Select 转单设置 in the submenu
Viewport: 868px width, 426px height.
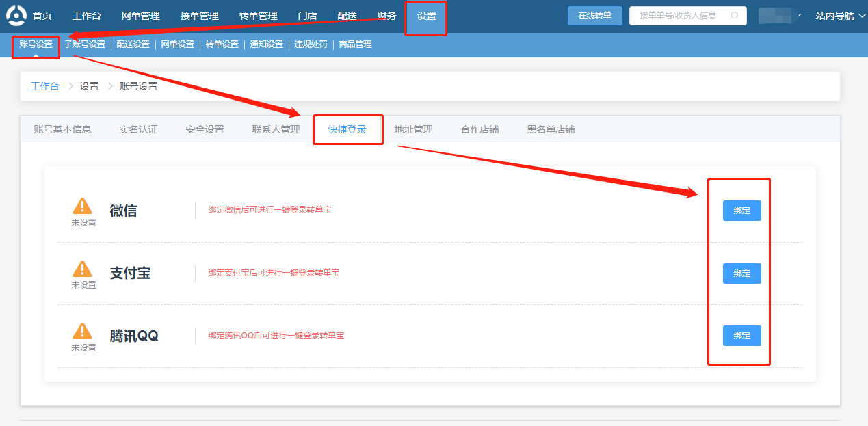pyautogui.click(x=222, y=44)
